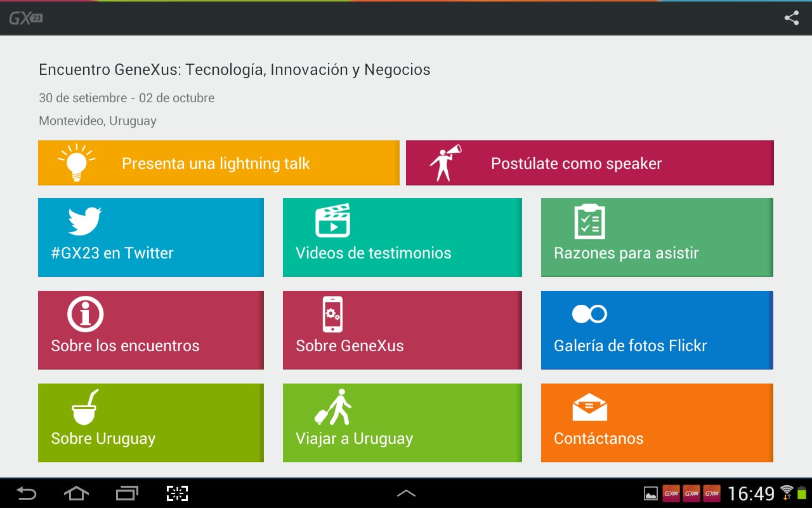Select 'Contáctanos' label
Screen dimensions: 812x508
click(598, 438)
